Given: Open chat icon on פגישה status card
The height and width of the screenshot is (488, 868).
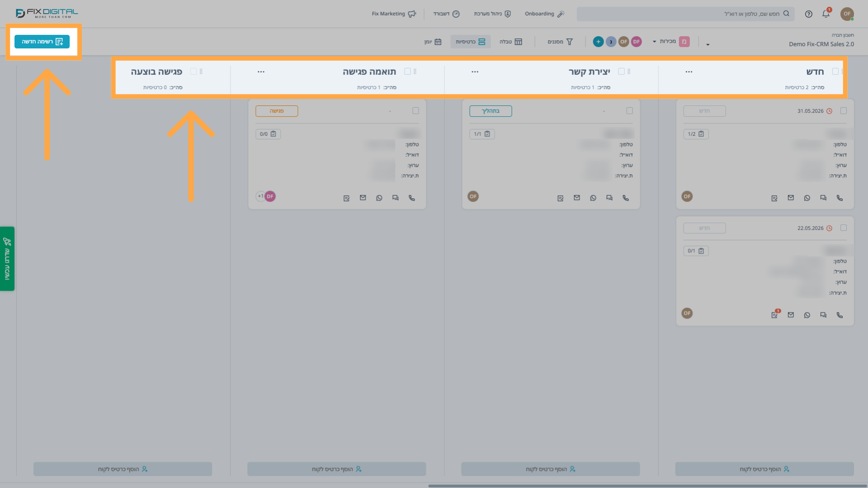Looking at the screenshot, I should tap(396, 198).
